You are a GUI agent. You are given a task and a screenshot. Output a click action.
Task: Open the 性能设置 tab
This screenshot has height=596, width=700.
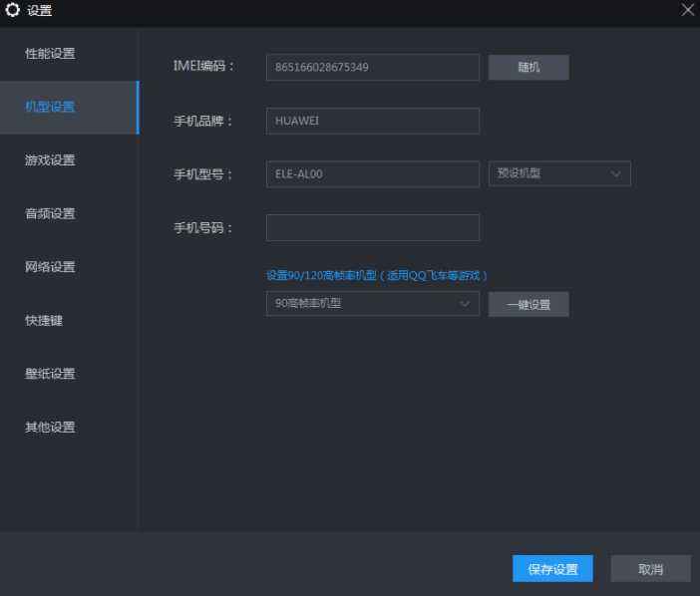(50, 53)
